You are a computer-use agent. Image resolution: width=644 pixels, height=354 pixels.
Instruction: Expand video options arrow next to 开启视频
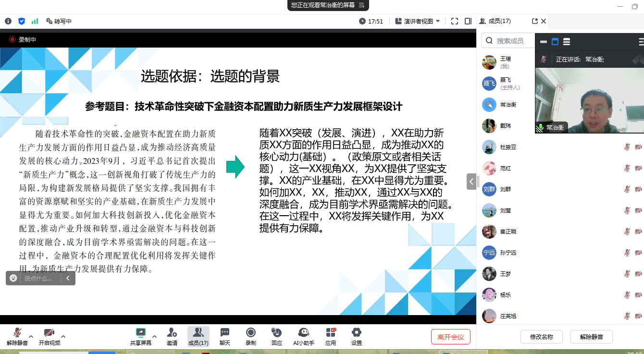[63, 336]
